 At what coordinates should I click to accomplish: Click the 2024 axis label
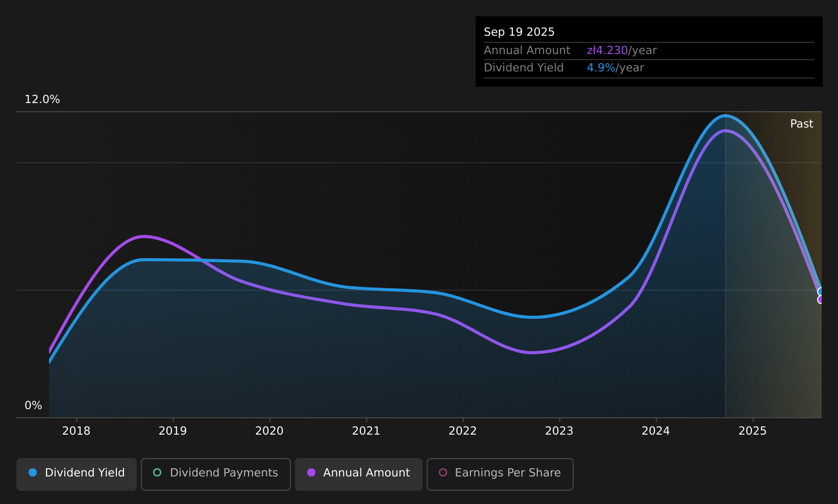[x=656, y=431]
